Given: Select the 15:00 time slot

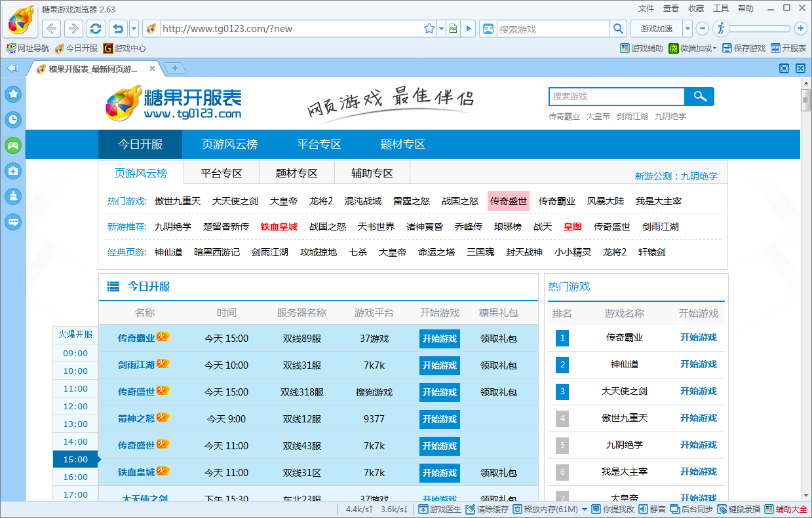Looking at the screenshot, I should click(x=75, y=460).
